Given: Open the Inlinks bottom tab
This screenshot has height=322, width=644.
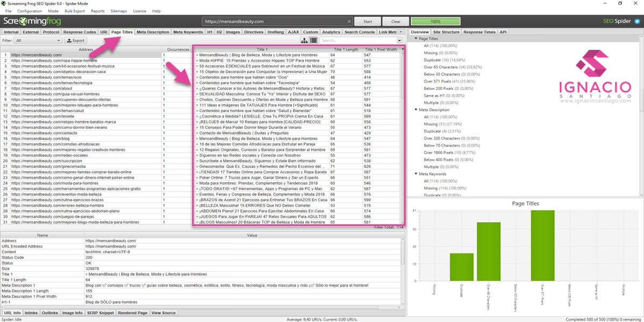Looking at the screenshot, I should click(31, 312).
